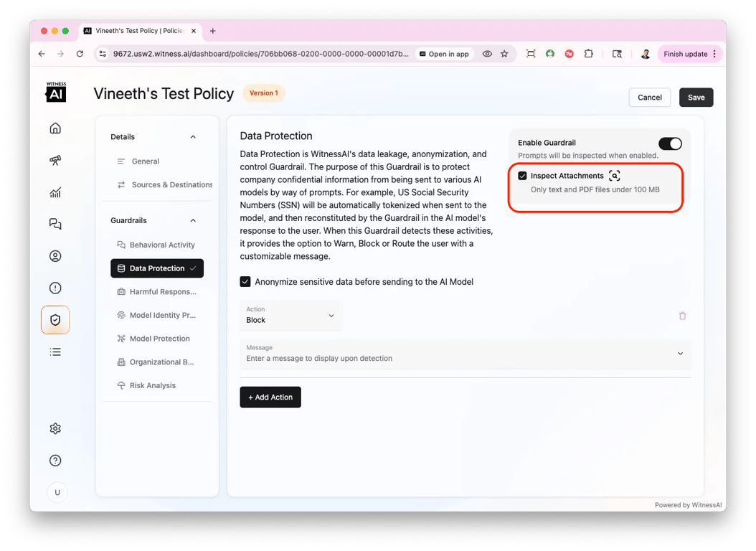Expand the Message dropdown
This screenshot has width=756, height=551.
pos(680,354)
